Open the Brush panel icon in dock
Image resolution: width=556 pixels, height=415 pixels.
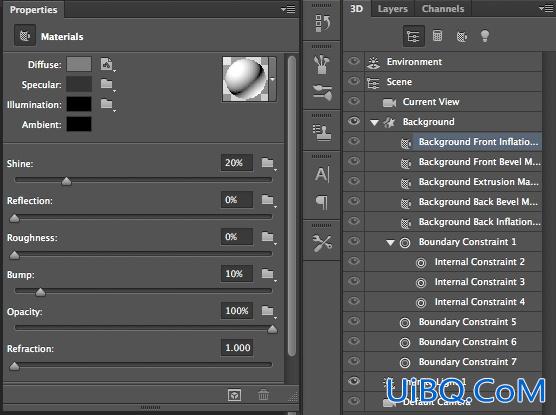pyautogui.click(x=322, y=64)
